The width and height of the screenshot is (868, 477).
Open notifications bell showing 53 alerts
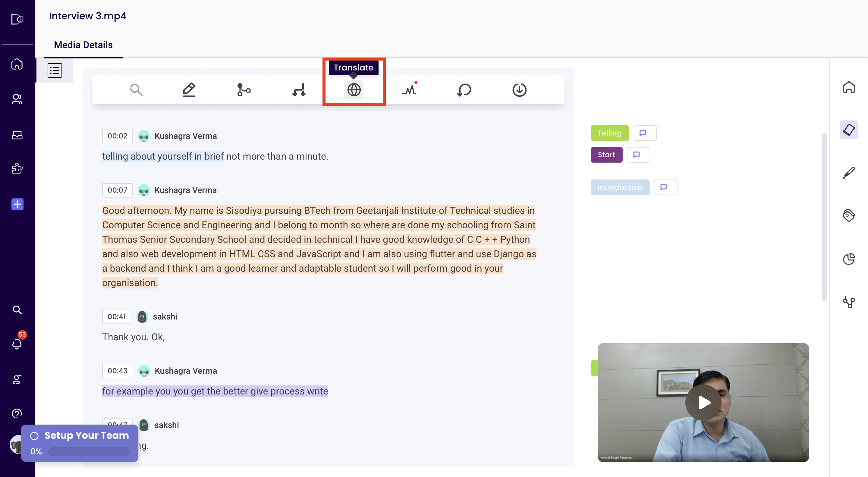tap(17, 343)
